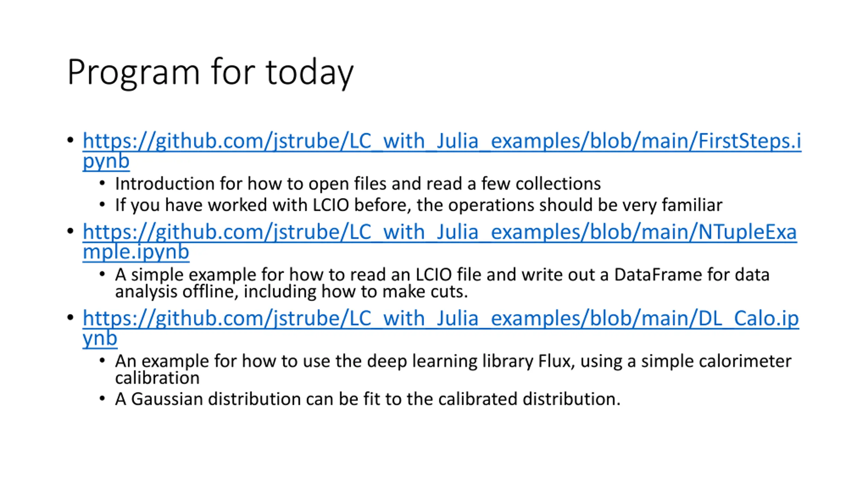Screen dimensions: 868x488
Task: Click the bullet marker before the NTupleExample link
Action: (x=71, y=231)
